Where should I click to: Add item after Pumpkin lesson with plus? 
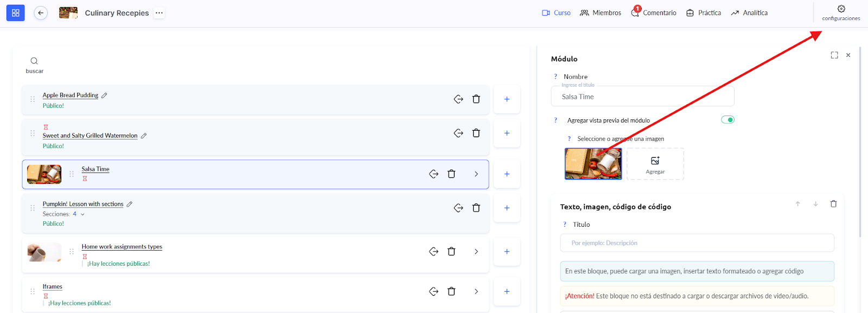tap(507, 208)
